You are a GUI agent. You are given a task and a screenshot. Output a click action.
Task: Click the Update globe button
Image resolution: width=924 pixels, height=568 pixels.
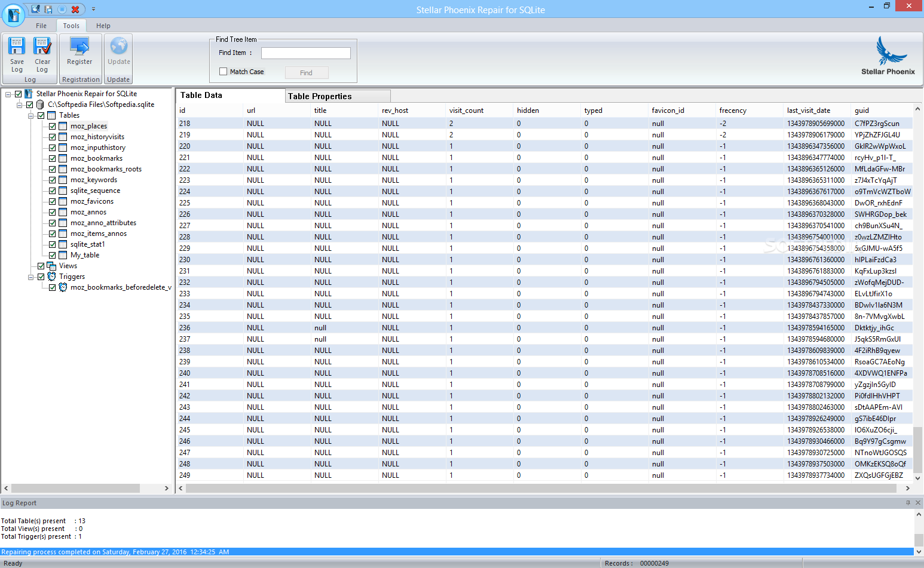pos(118,52)
